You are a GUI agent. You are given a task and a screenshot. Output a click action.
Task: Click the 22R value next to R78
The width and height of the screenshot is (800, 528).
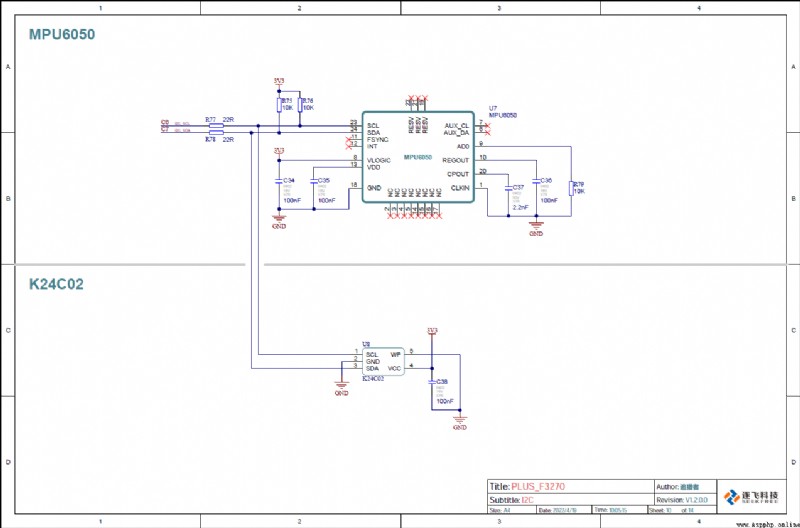[x=228, y=139]
